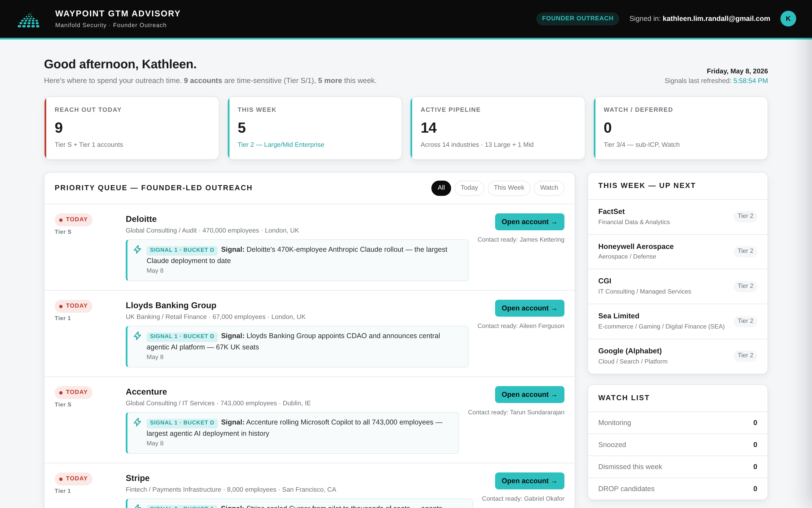Viewport: 812px width, 508px height.
Task: Open CGI in up next list
Action: coord(678,286)
